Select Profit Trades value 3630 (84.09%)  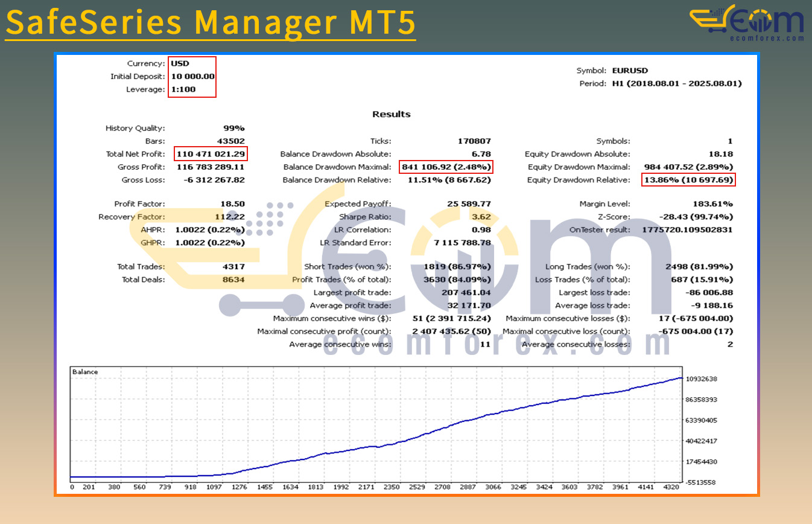(x=458, y=280)
